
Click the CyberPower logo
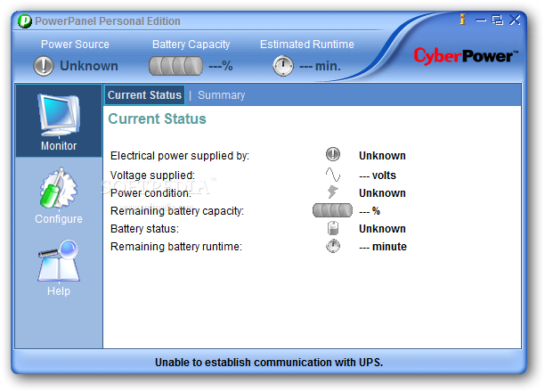(x=466, y=56)
